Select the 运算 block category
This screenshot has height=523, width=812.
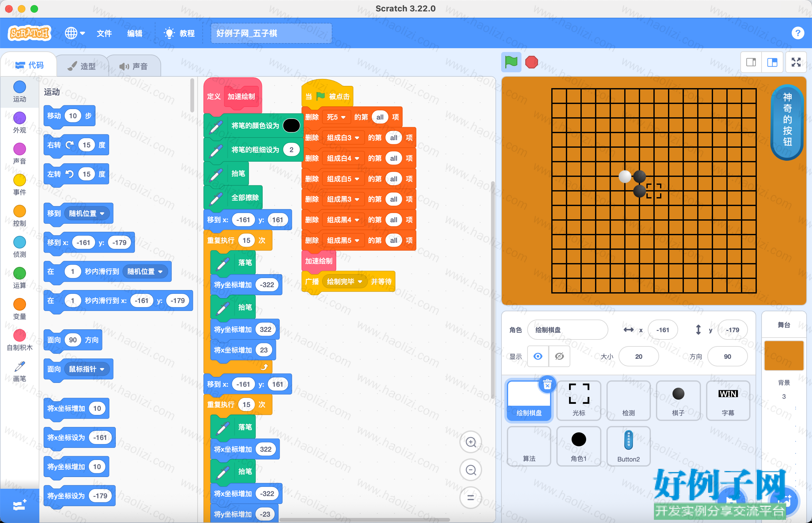click(19, 278)
